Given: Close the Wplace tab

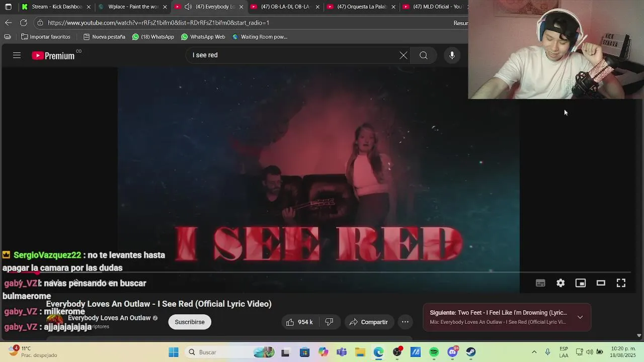Looking at the screenshot, I should [165, 7].
